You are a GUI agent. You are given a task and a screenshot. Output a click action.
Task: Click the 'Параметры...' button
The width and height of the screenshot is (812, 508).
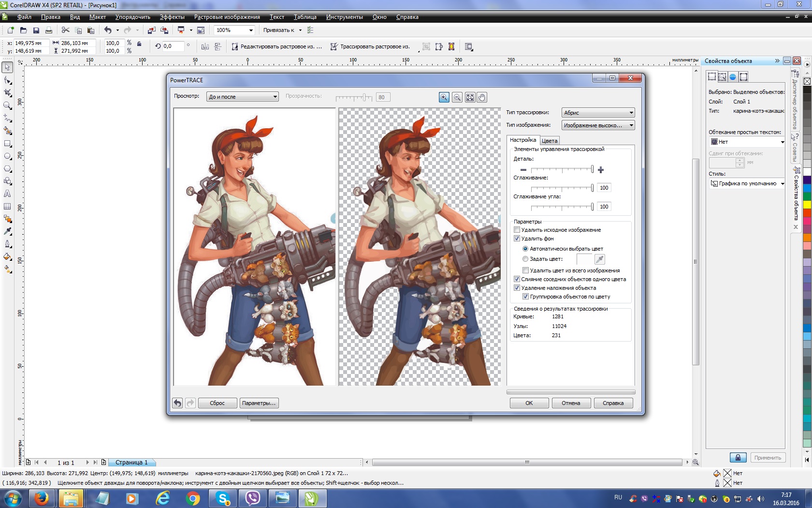(259, 403)
